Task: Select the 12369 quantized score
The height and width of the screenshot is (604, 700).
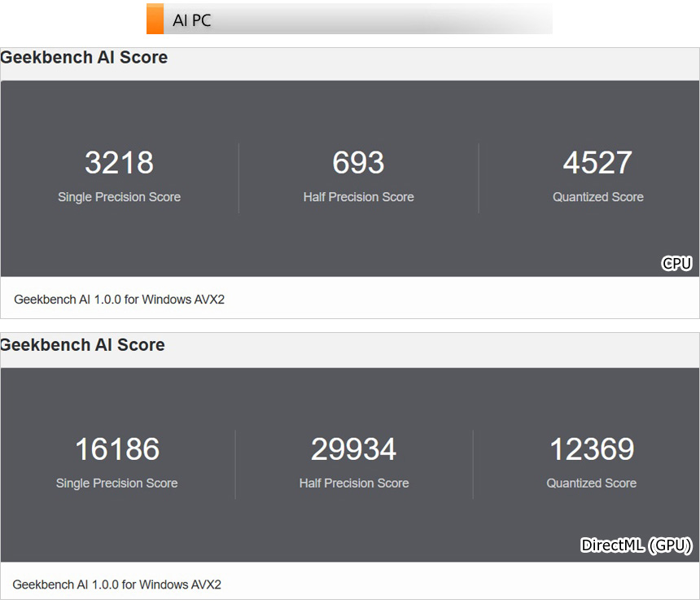Action: [x=592, y=449]
